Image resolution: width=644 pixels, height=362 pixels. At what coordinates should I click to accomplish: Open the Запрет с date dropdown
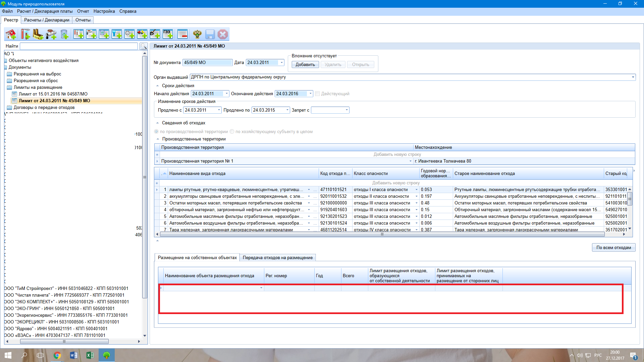[346, 110]
